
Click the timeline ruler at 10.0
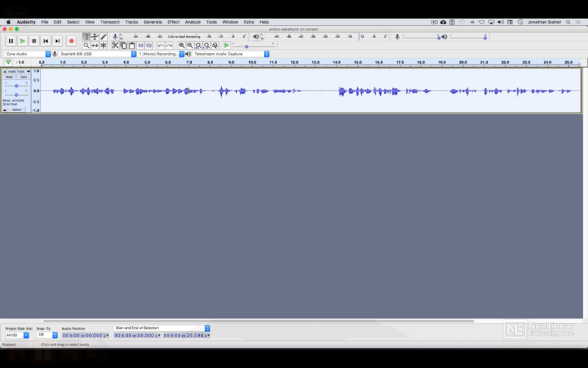point(252,63)
